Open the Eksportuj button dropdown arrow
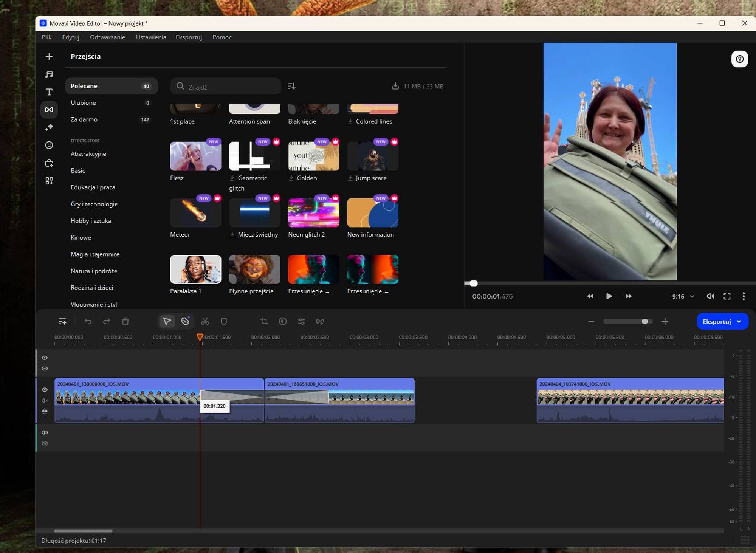Screen dimensions: 756x553 tap(739, 321)
